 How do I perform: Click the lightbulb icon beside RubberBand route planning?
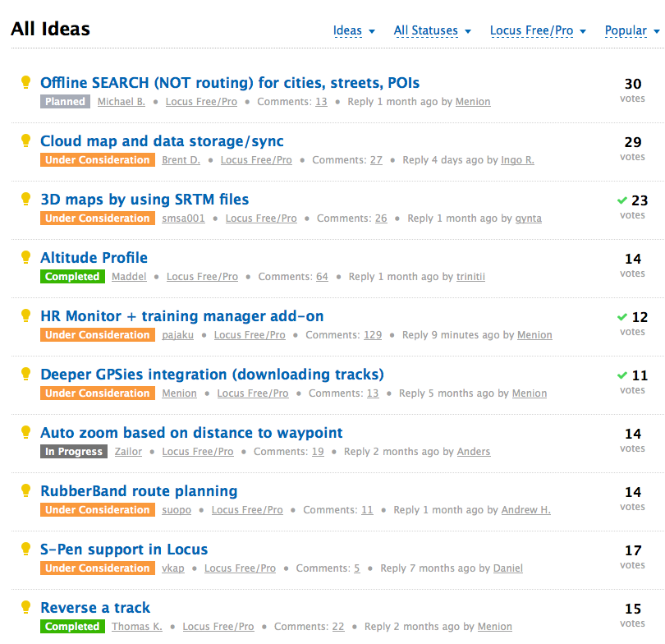click(x=25, y=490)
